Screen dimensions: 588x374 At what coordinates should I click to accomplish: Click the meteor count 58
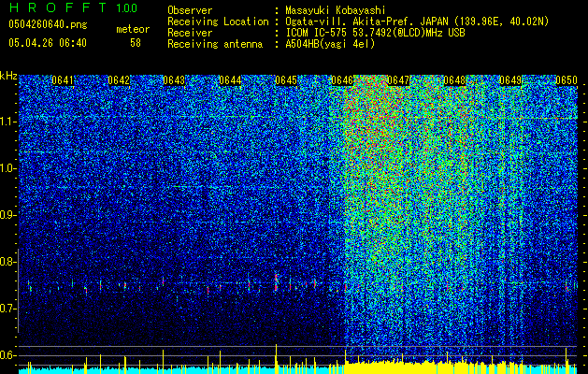[x=136, y=43]
